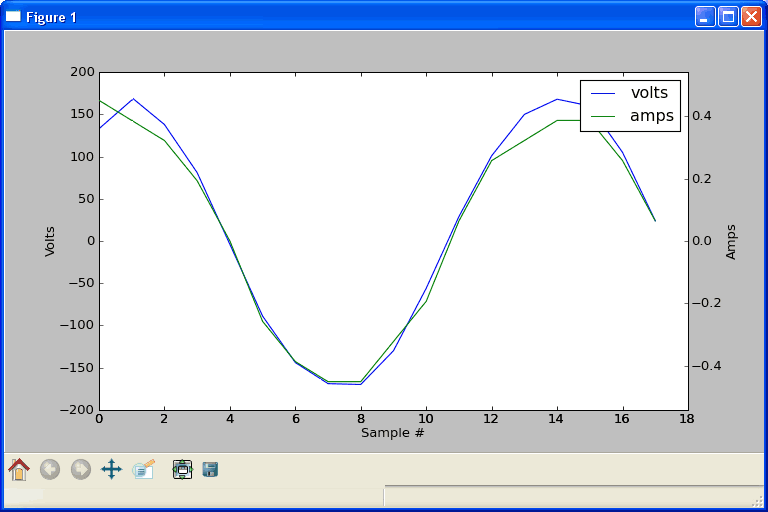Minimize the Figure 1 window

pos(705,17)
